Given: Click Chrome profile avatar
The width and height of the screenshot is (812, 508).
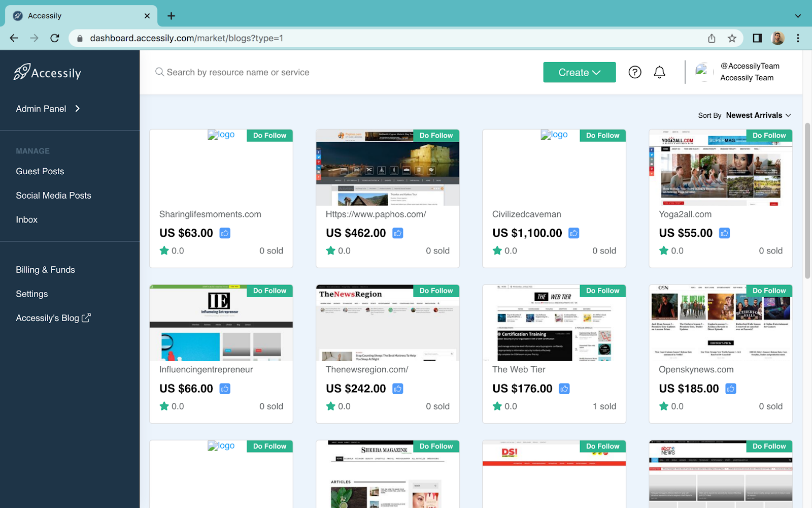Looking at the screenshot, I should [777, 38].
